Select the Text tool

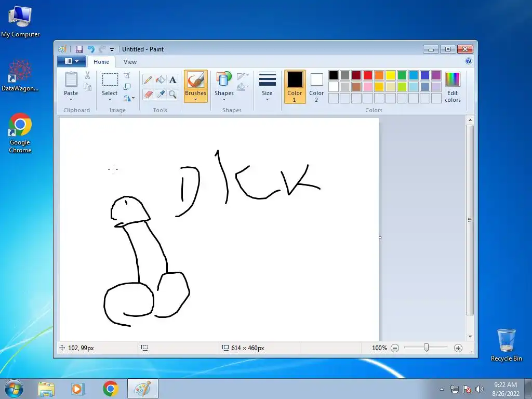172,79
